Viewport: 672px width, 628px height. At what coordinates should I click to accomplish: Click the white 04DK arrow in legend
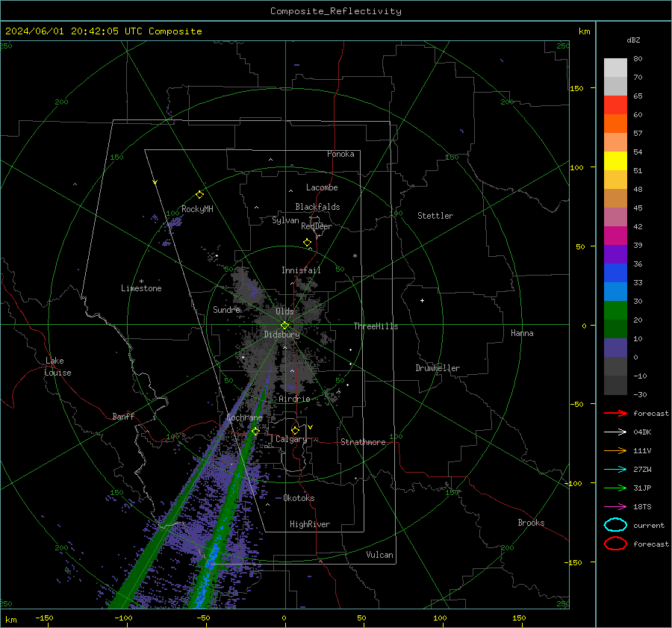point(615,432)
